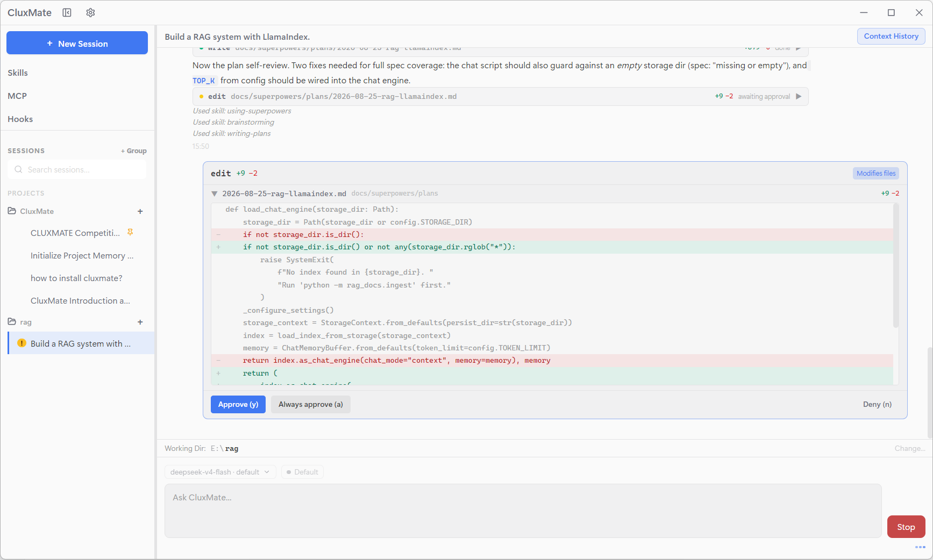Click the TOP_K code reference
The image size is (933, 560).
(204, 81)
